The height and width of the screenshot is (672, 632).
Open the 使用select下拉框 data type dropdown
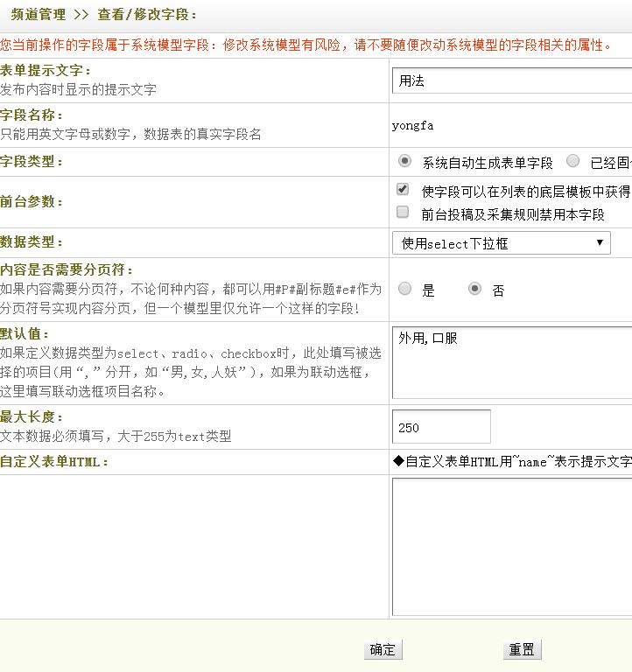coord(501,243)
